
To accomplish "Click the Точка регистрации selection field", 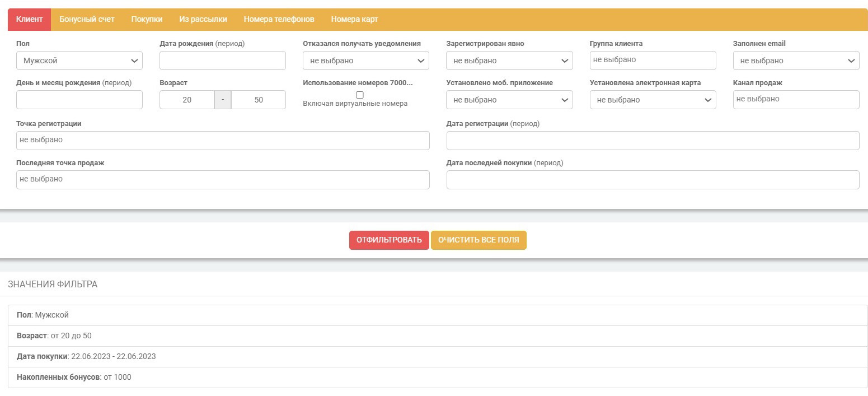I will pos(223,141).
